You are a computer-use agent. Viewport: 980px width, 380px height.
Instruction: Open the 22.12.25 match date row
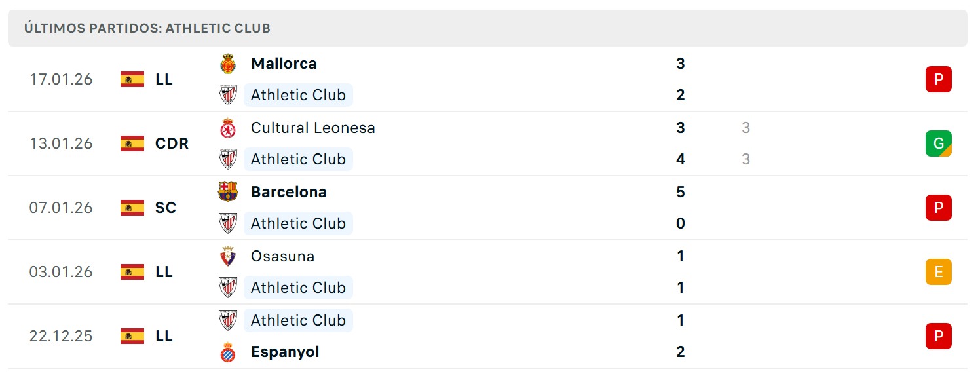tap(487, 336)
